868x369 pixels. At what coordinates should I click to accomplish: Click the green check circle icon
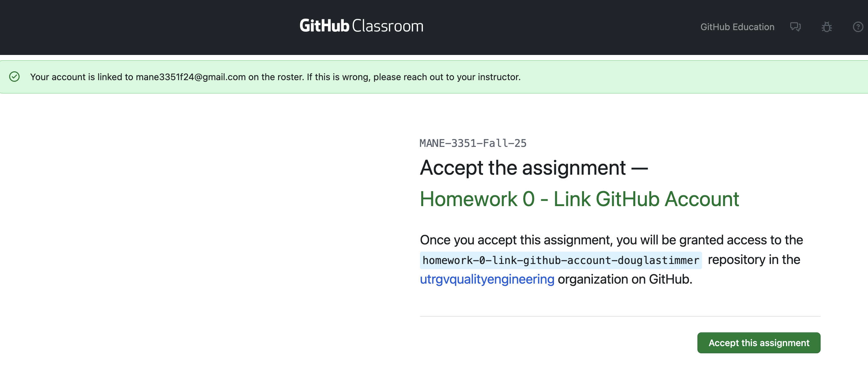point(14,77)
